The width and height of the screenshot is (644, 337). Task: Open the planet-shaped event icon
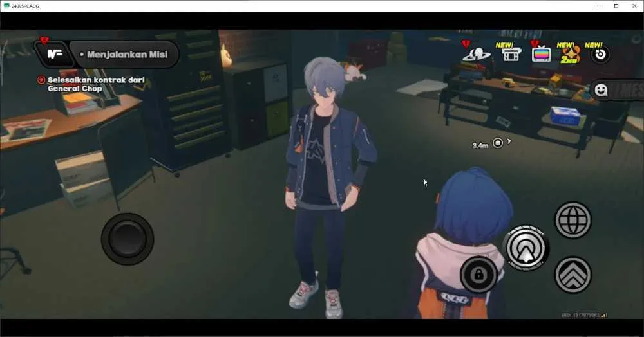click(x=477, y=54)
